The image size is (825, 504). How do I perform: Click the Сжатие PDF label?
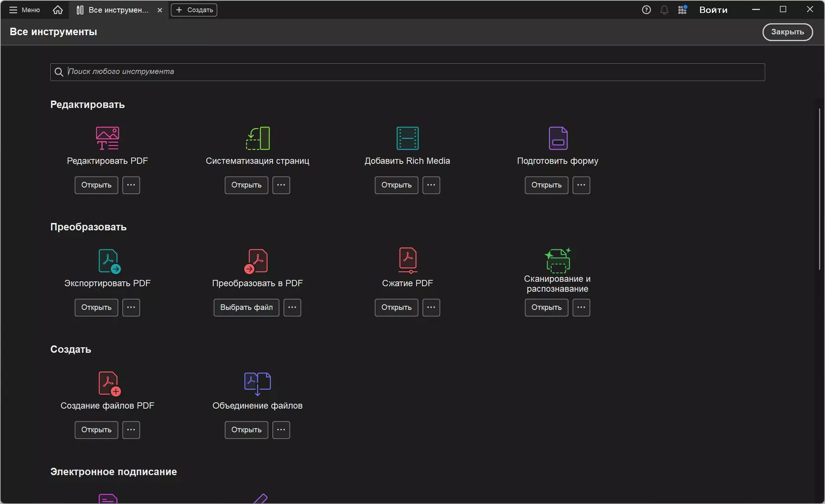coord(408,284)
